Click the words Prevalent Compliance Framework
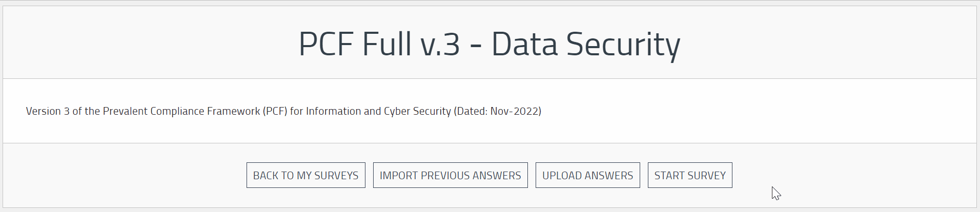The width and height of the screenshot is (980, 212). tap(181, 111)
